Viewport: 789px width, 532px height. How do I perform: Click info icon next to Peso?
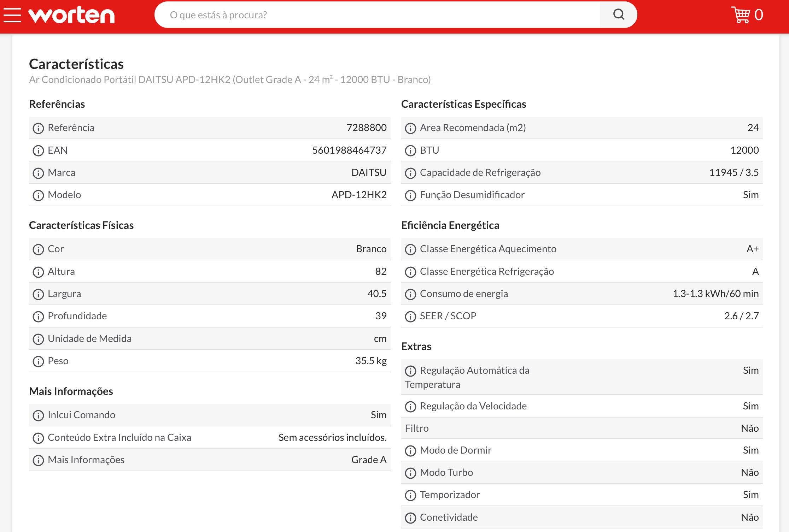pyautogui.click(x=38, y=361)
